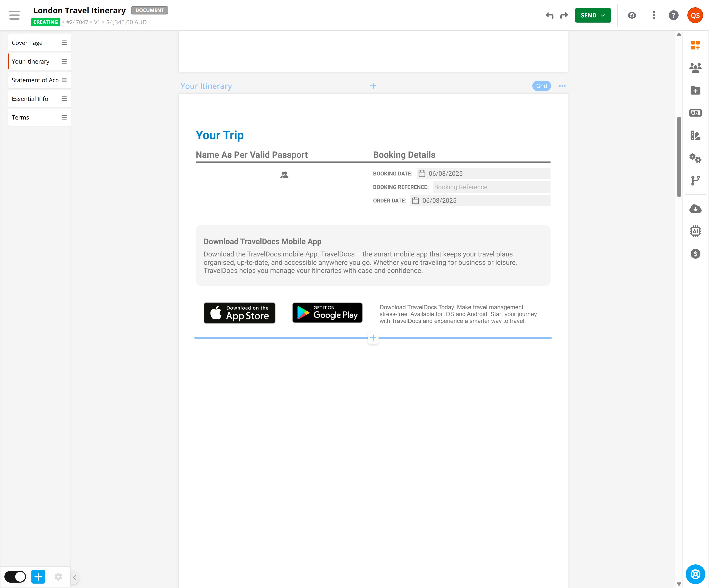709x588 pixels.
Task: Open the recipients people icon in sidebar
Action: tap(695, 67)
